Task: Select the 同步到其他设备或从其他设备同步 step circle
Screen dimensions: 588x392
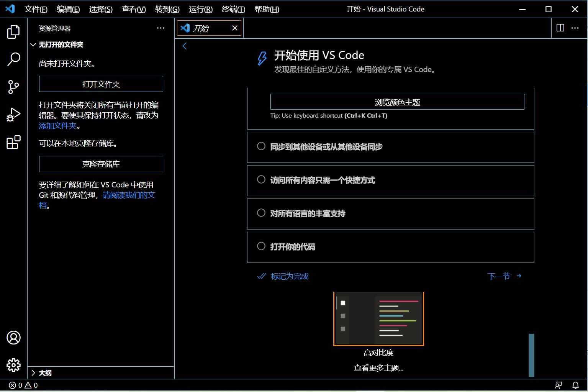Action: [261, 146]
